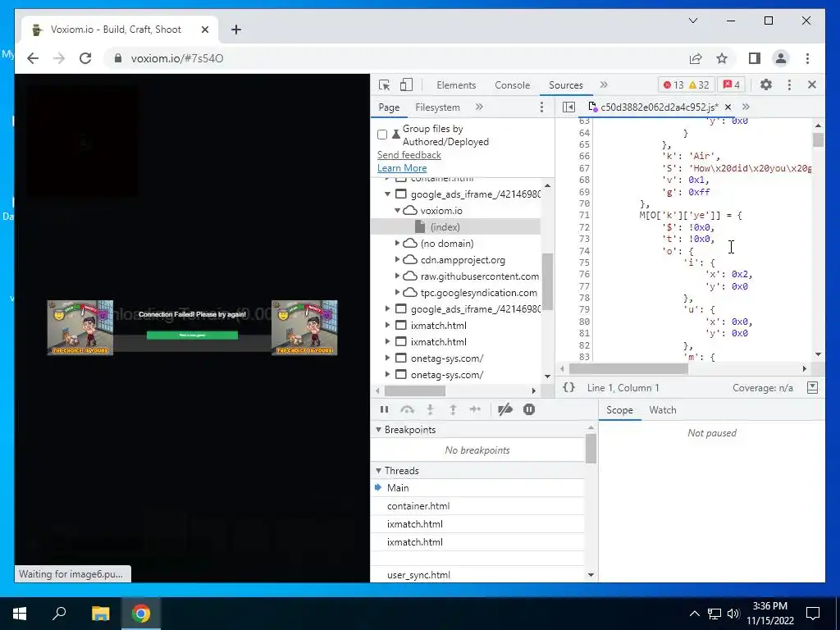
Task: Expand tpc.googlesyndication.com node
Action: point(398,293)
